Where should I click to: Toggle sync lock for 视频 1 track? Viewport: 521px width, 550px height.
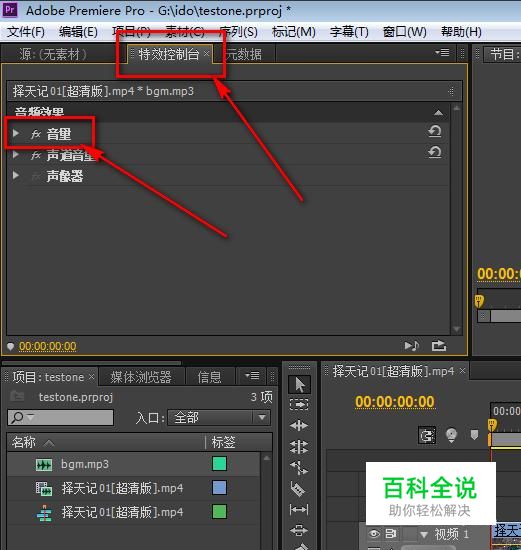390,534
